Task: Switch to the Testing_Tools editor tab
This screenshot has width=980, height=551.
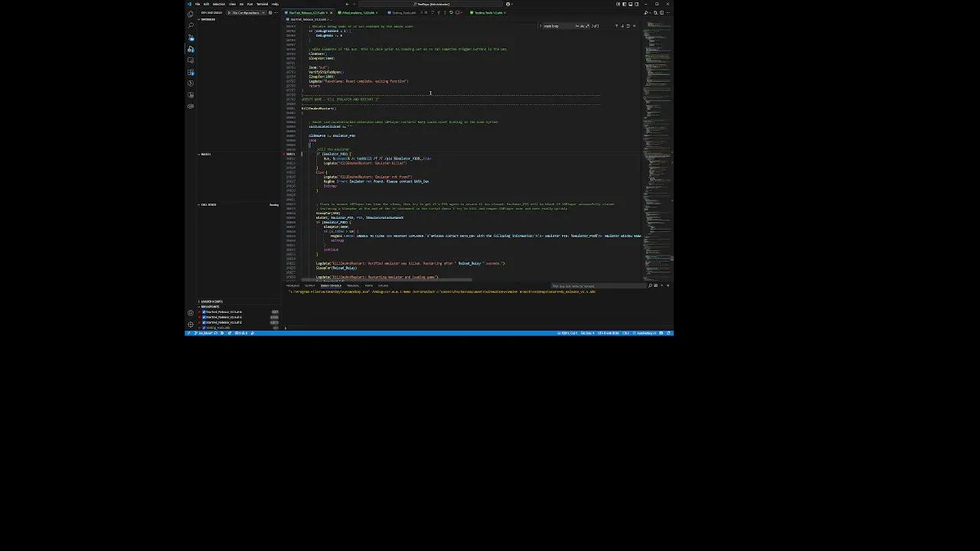Action: tap(403, 13)
